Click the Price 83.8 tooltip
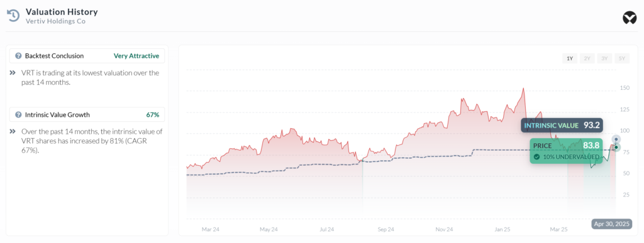 click(x=566, y=151)
